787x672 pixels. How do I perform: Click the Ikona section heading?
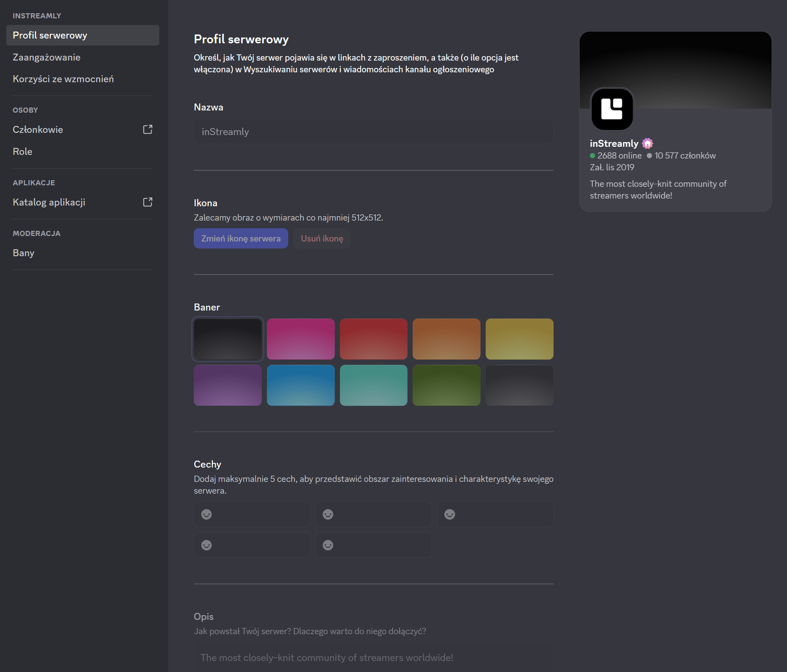(x=206, y=203)
